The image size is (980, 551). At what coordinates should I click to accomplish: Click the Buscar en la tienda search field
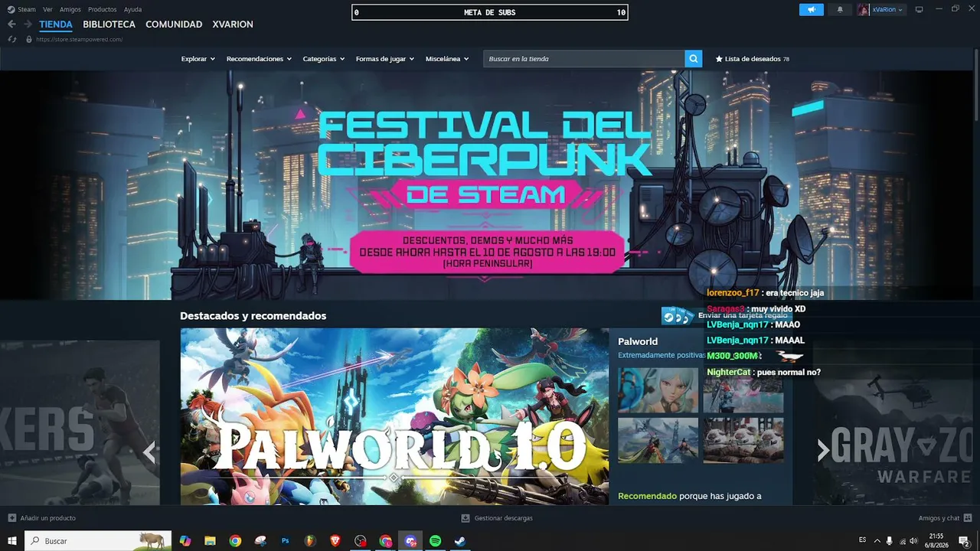[584, 59]
